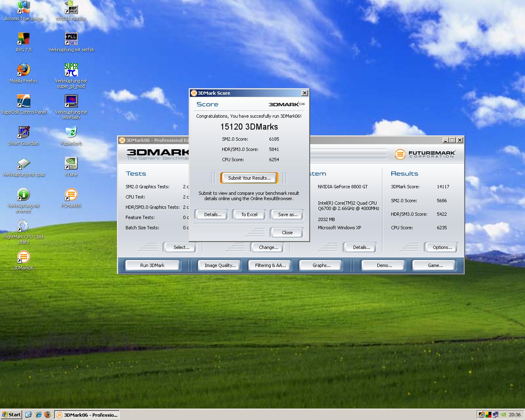Close the 3DMark Score dialog with X
Screen dimensions: 525x420
point(304,93)
